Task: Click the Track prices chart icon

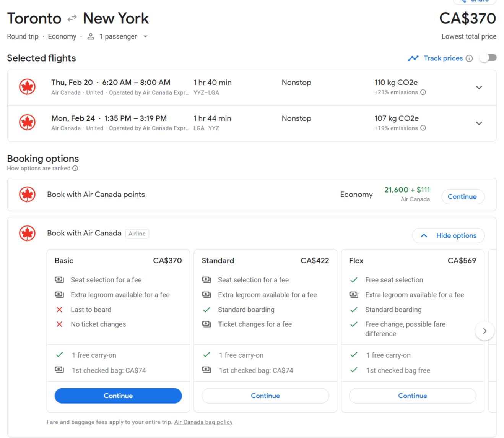Action: pyautogui.click(x=413, y=58)
